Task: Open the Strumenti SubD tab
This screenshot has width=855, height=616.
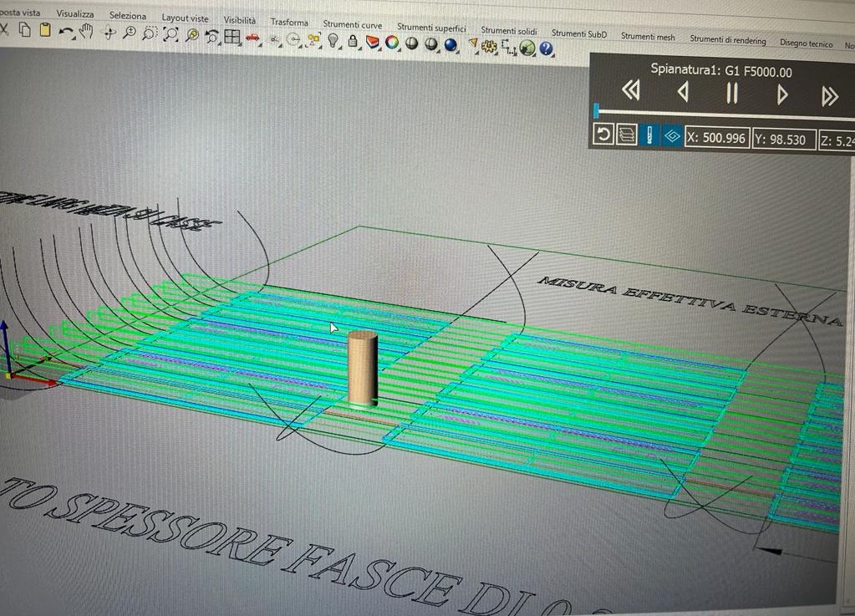Action: pyautogui.click(x=578, y=33)
